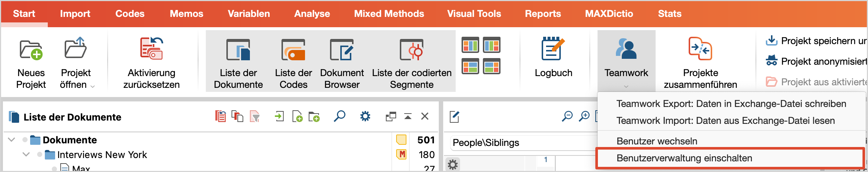Click search magnifier in Liste der Dokumente
The width and height of the screenshot is (868, 172).
pos(340,117)
